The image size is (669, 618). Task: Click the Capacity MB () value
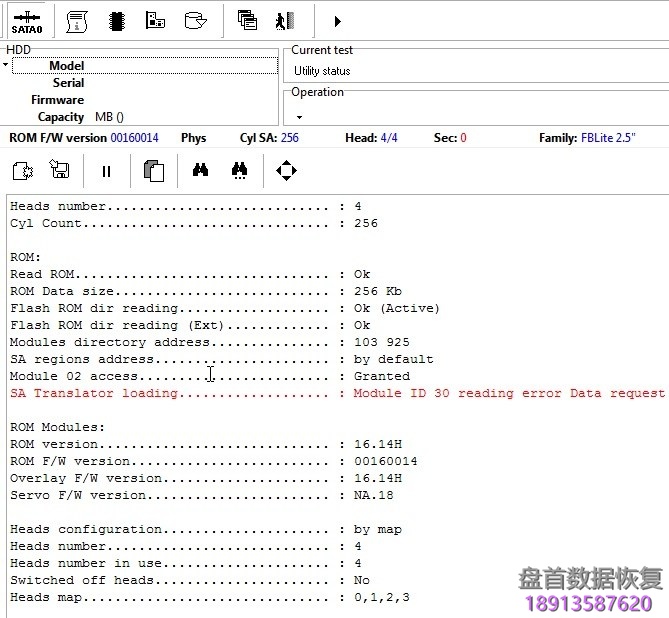109,117
